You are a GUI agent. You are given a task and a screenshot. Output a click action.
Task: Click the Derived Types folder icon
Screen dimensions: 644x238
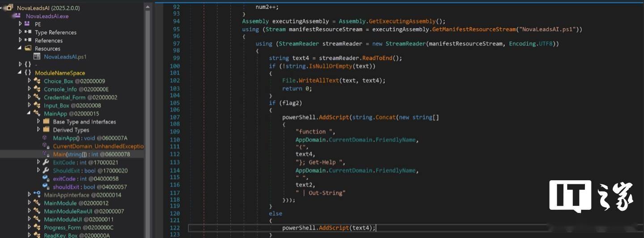[46, 129]
